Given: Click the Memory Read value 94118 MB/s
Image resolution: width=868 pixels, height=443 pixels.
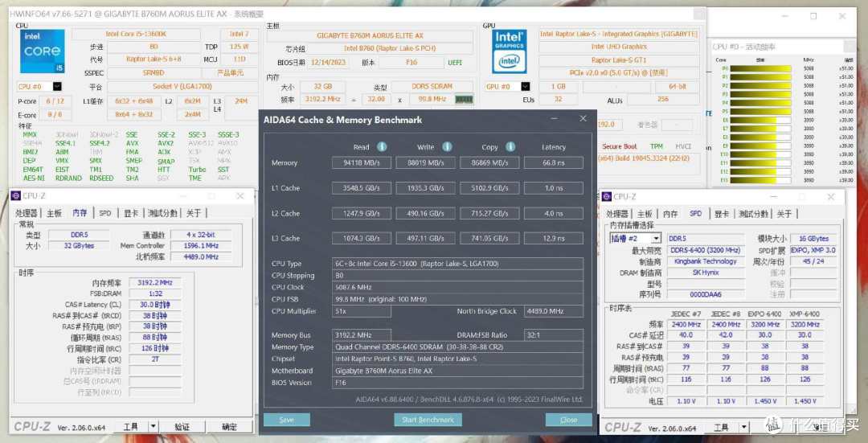Looking at the screenshot, I should [362, 162].
